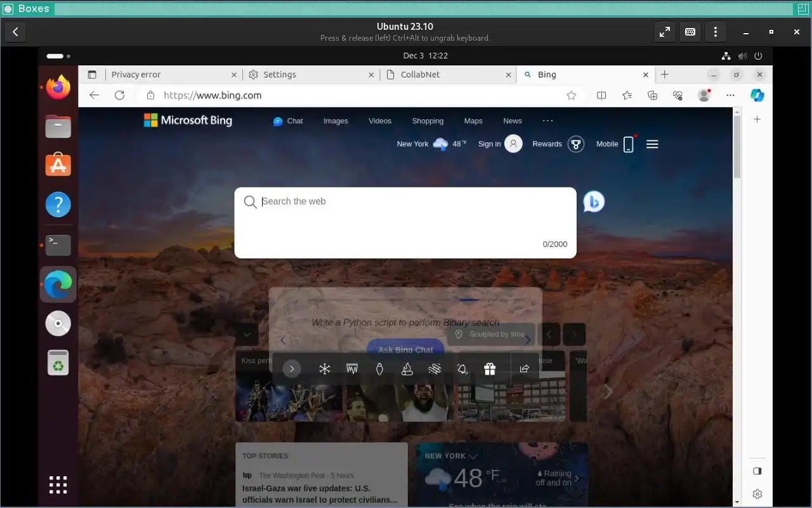The image size is (812, 508).
Task: Collapse the news feed with down chevron
Action: (247, 335)
